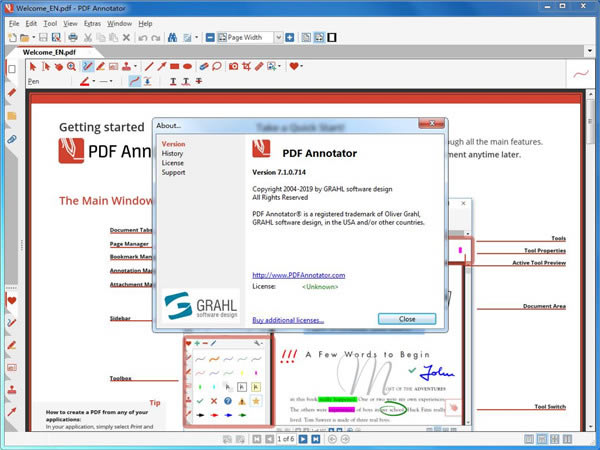
Task: Click the '1 of 6' page number field
Action: click(286, 439)
